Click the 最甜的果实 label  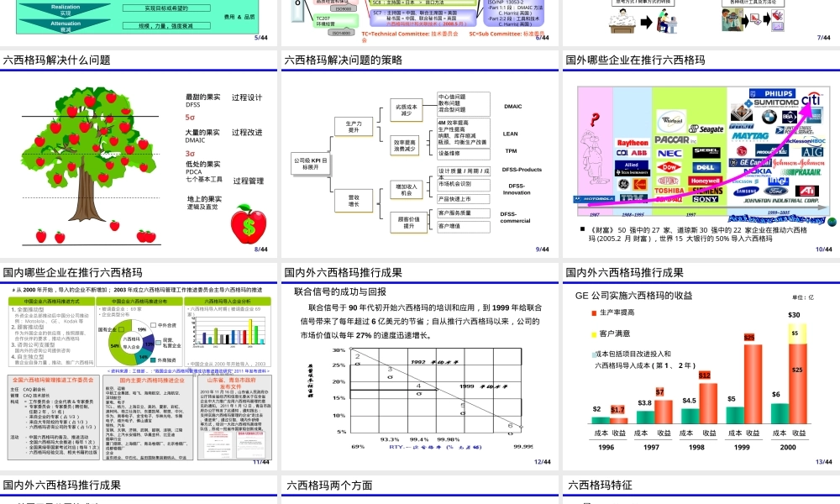click(202, 97)
